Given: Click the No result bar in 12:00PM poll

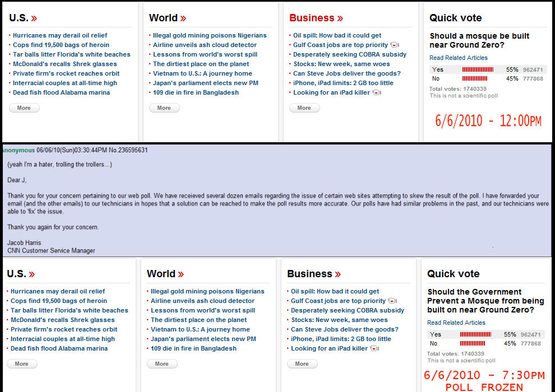Looking at the screenshot, I should pos(475,79).
